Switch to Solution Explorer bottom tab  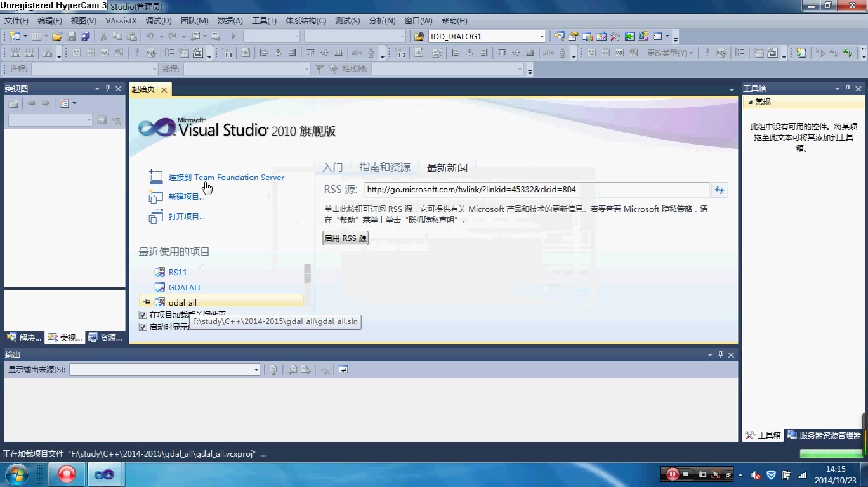click(24, 338)
